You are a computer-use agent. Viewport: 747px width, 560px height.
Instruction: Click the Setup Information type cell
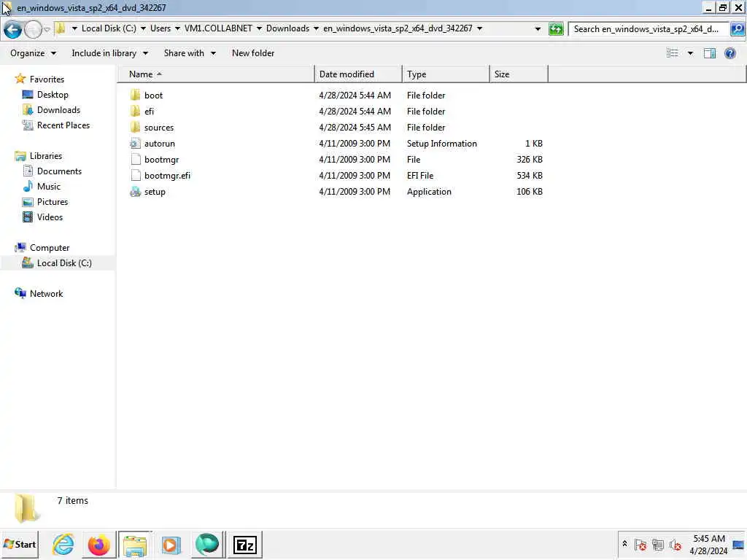tap(441, 144)
